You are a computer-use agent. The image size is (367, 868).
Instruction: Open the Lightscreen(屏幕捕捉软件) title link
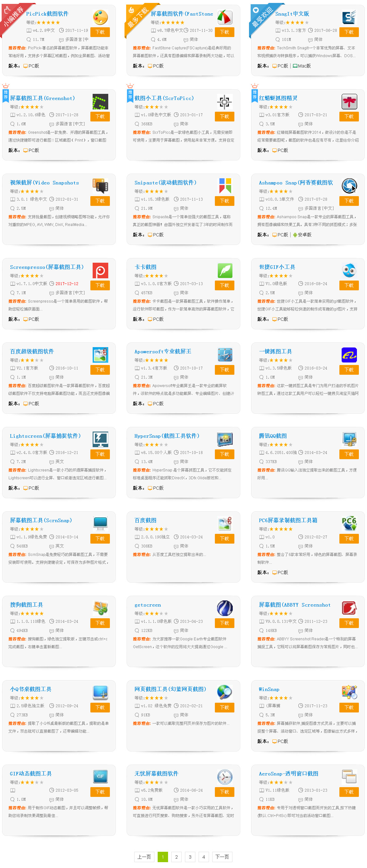(45, 436)
